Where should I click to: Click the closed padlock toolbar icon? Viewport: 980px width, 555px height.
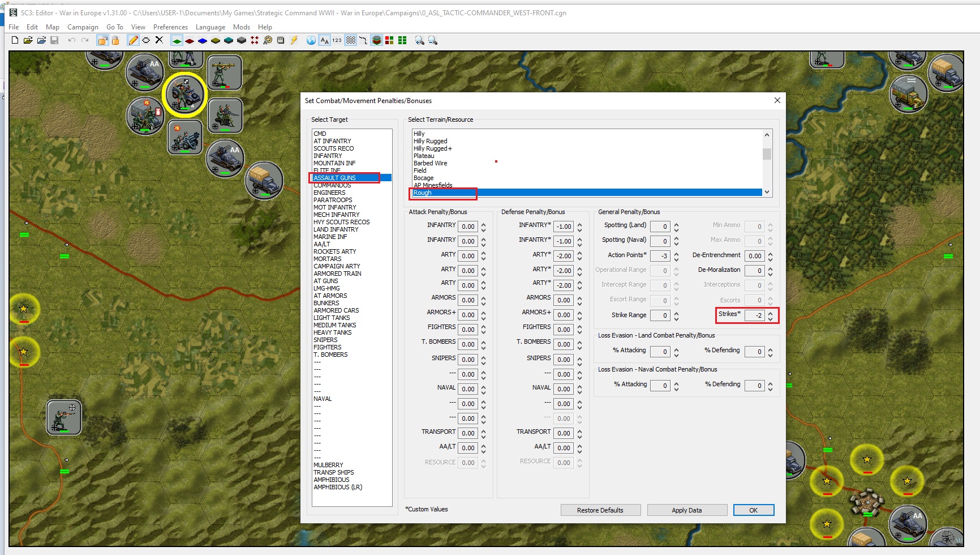(115, 40)
